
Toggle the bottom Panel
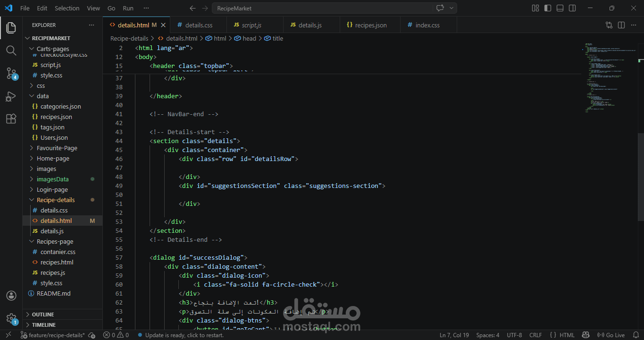tap(560, 8)
